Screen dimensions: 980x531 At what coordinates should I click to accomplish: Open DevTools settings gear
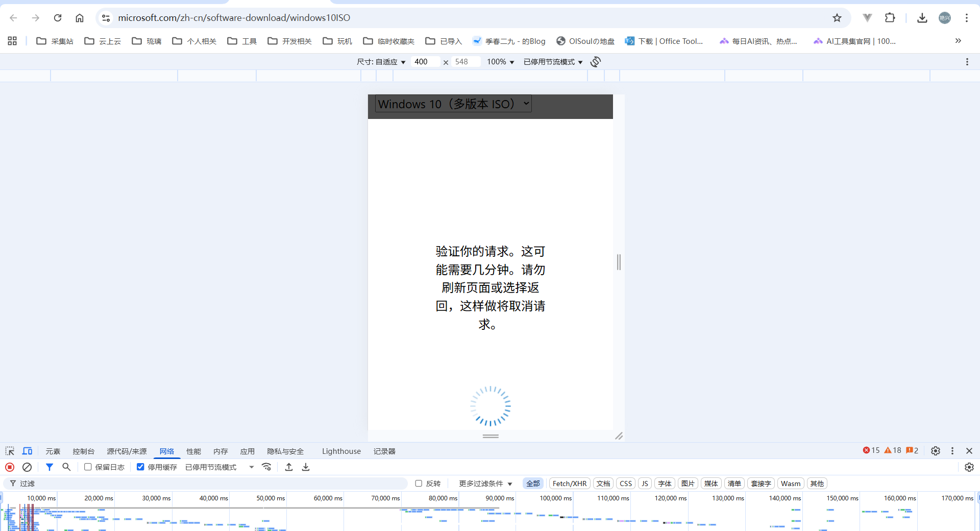pyautogui.click(x=935, y=451)
